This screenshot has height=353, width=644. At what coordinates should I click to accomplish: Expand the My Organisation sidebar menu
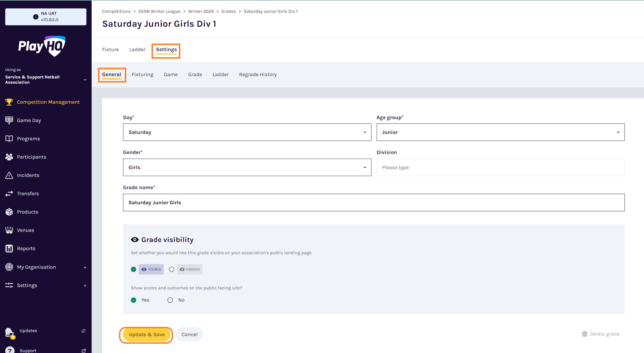85,267
